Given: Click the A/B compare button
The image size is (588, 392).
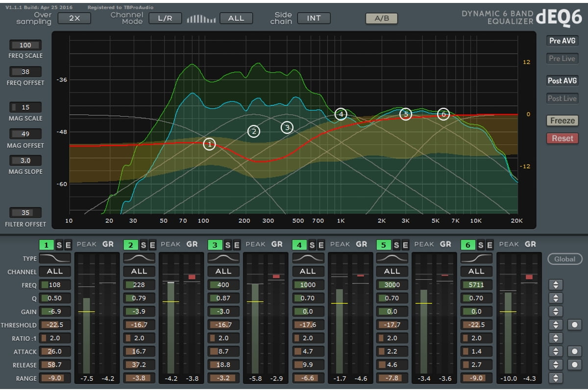Looking at the screenshot, I should click(x=382, y=18).
